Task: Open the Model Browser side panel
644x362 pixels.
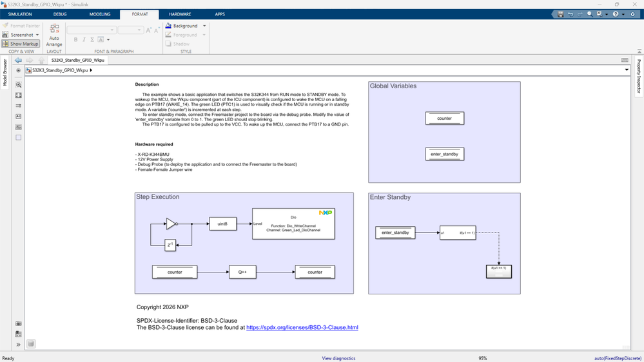Action: 5,73
